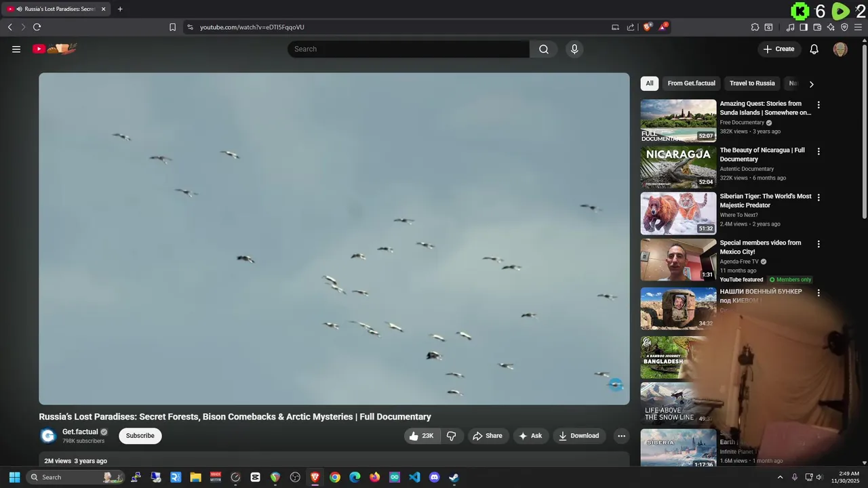
Task: Open the Amazing Quest Sunda Islands thumbnail
Action: [x=678, y=121]
